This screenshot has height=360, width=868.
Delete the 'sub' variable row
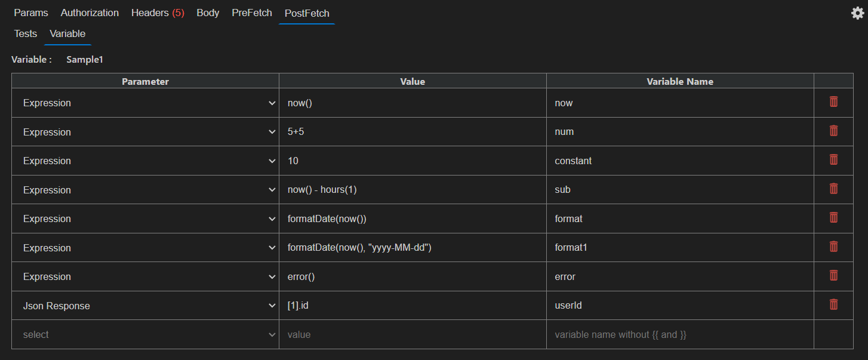tap(833, 188)
